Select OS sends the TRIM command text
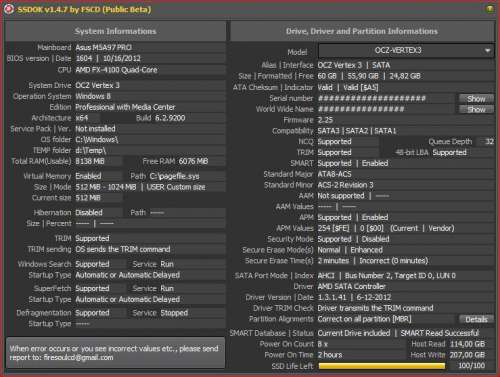This screenshot has width=500, height=377. coord(123,249)
